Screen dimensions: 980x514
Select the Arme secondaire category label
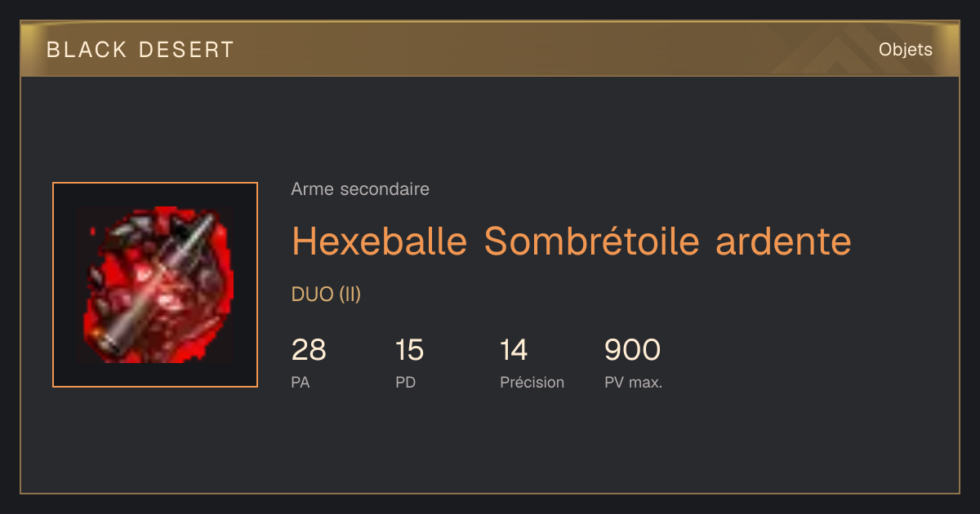pos(360,189)
